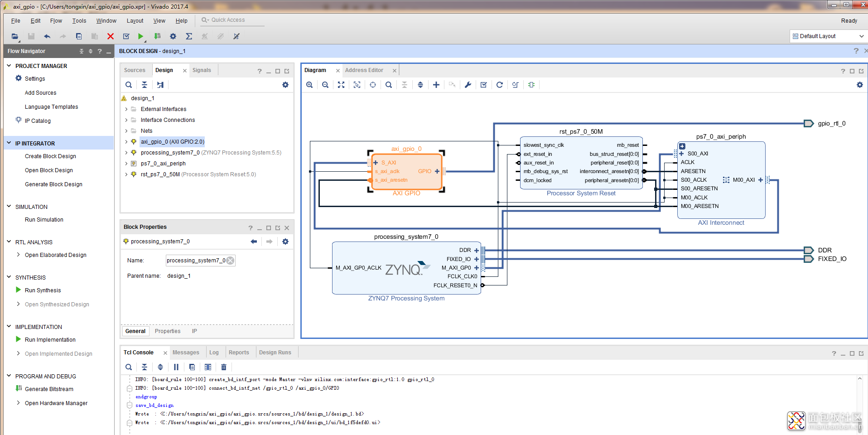Open IP Catalog
The width and height of the screenshot is (868, 435).
point(38,121)
